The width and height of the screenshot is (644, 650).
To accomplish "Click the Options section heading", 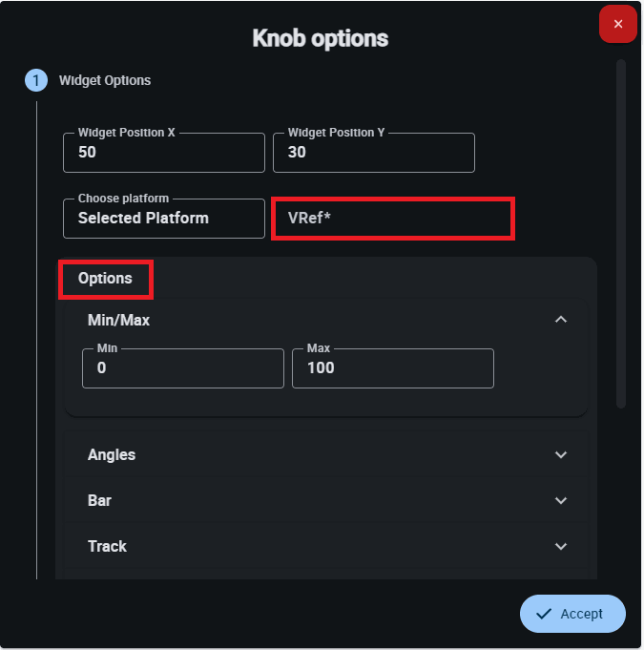I will pos(105,279).
